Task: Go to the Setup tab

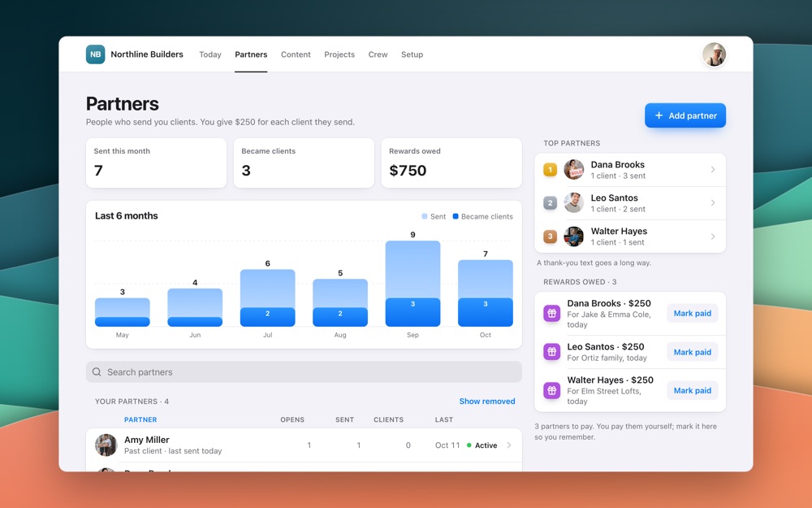Action: (x=412, y=54)
